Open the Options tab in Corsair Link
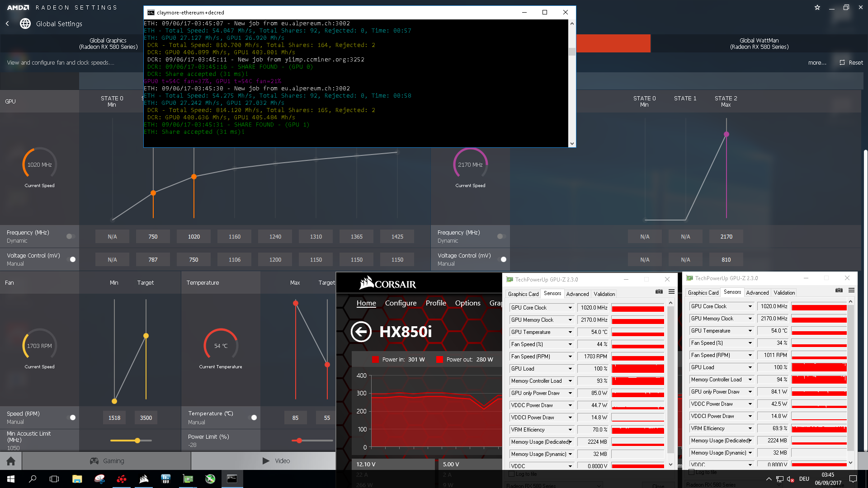 [467, 303]
